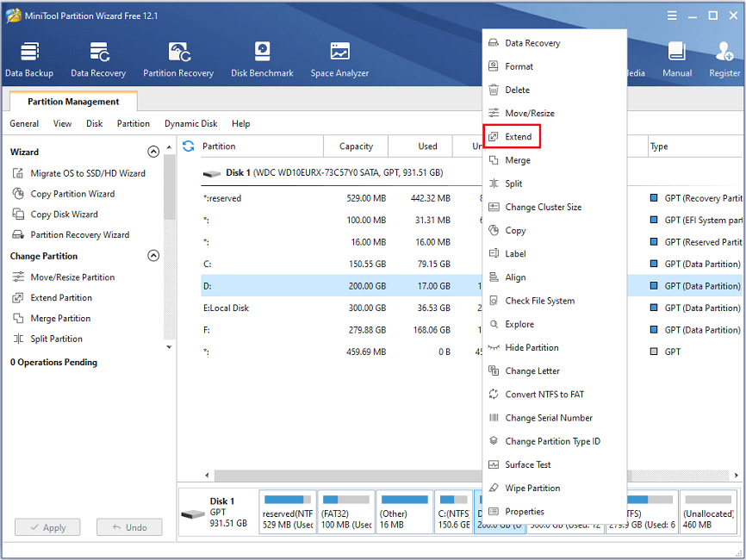Viewport: 746px width, 560px height.
Task: Open the View menu
Action: (62, 124)
